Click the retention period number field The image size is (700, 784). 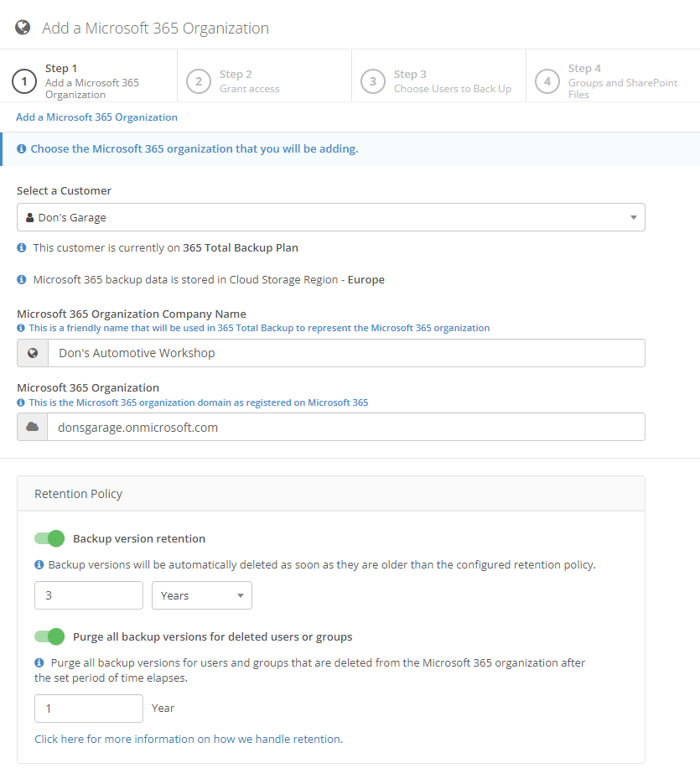(89, 595)
